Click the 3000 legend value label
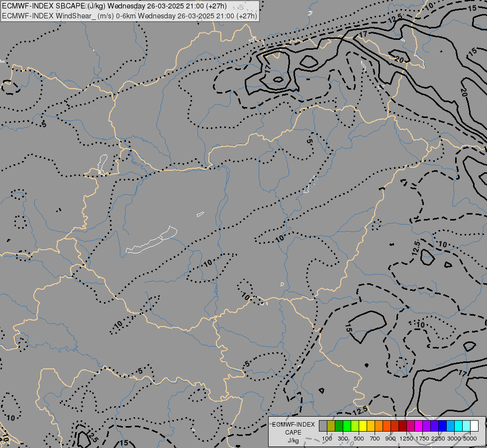The image size is (487, 448). (x=454, y=439)
